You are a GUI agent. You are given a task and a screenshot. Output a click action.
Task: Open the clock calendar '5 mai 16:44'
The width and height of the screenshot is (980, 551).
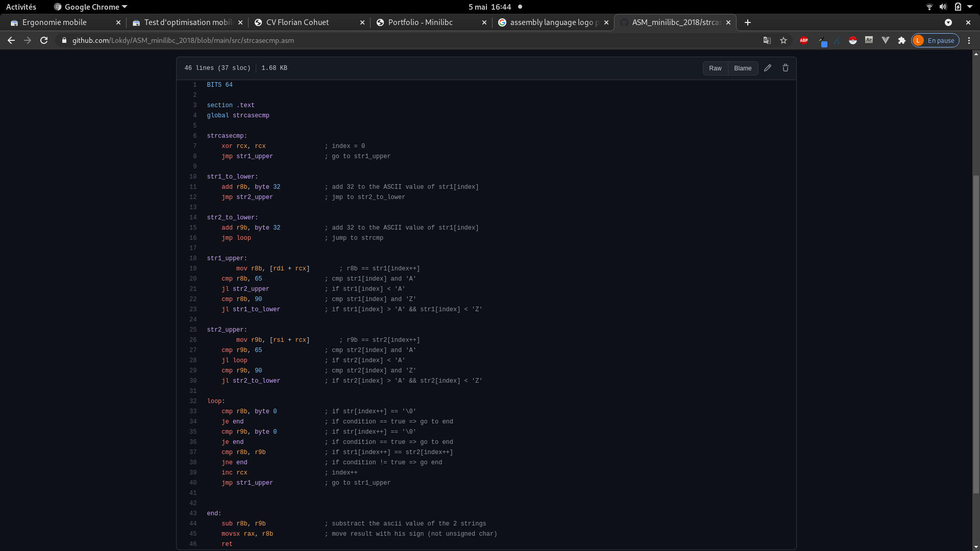tap(489, 7)
